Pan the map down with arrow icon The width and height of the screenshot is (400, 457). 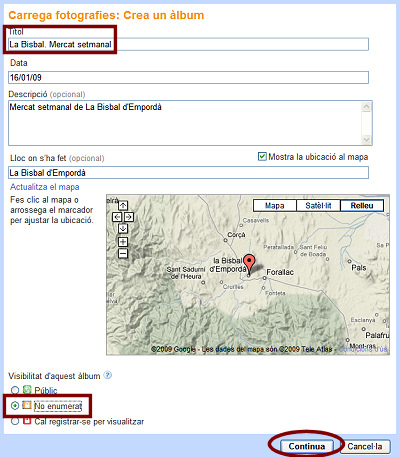pos(123,229)
